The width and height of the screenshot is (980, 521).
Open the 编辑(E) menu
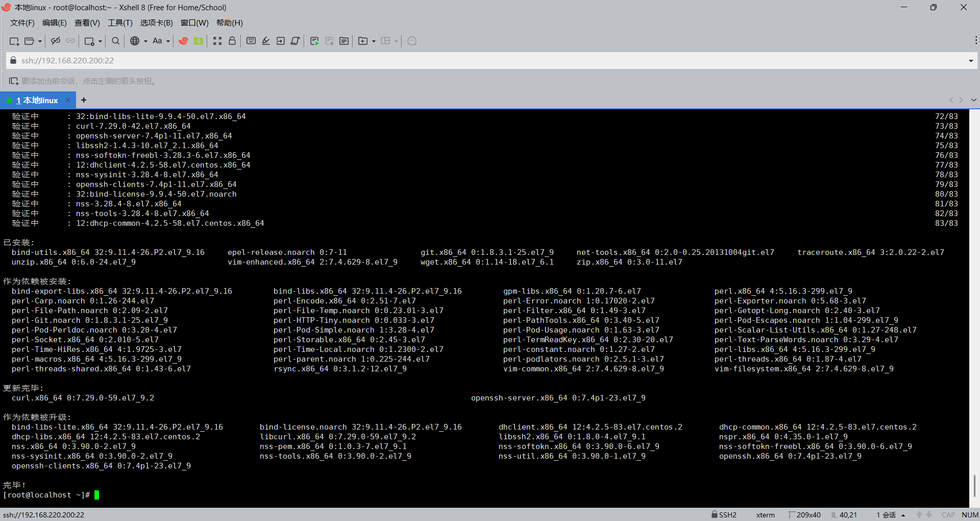pos(55,23)
